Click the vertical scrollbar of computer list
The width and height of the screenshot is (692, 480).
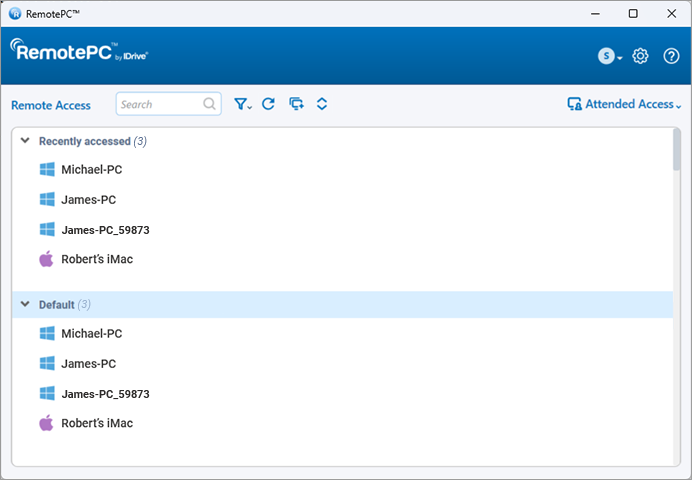(x=677, y=152)
